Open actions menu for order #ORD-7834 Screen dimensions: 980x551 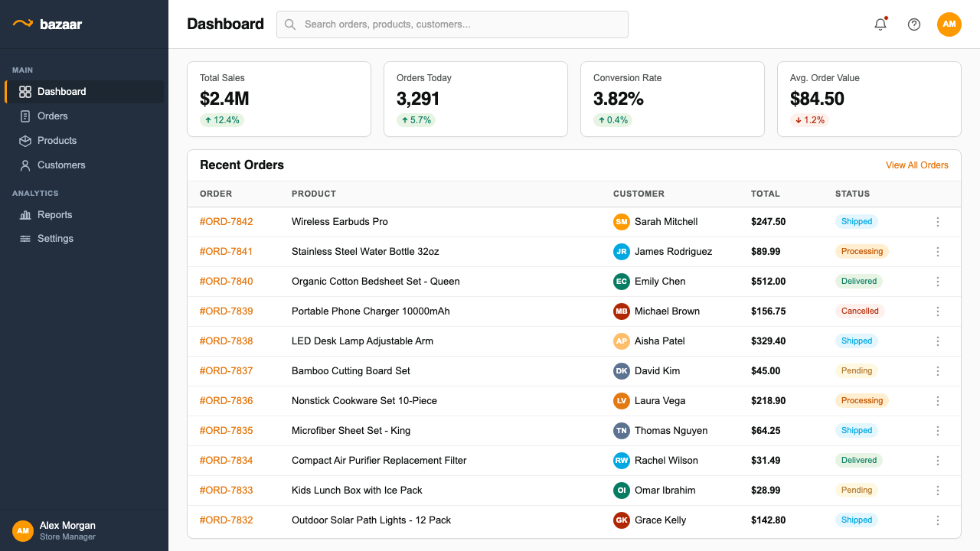pos(938,461)
